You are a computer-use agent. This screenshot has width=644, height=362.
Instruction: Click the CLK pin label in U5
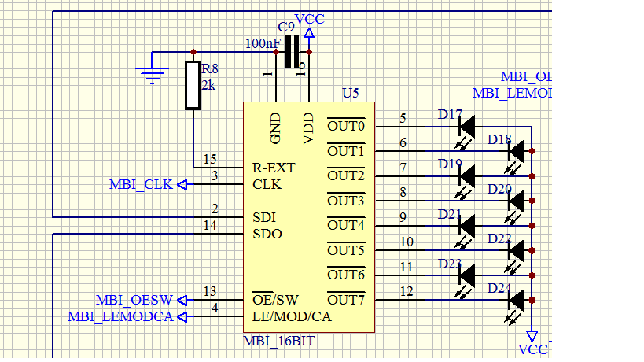point(267,184)
